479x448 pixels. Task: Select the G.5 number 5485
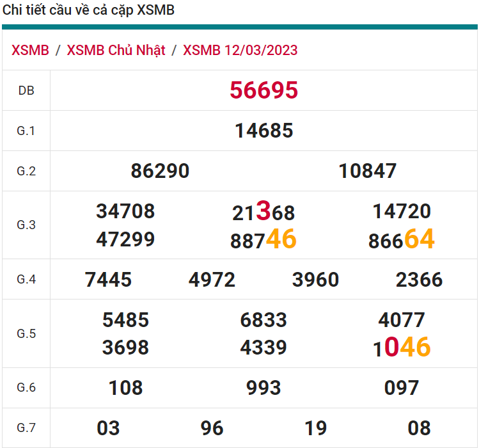pyautogui.click(x=125, y=320)
